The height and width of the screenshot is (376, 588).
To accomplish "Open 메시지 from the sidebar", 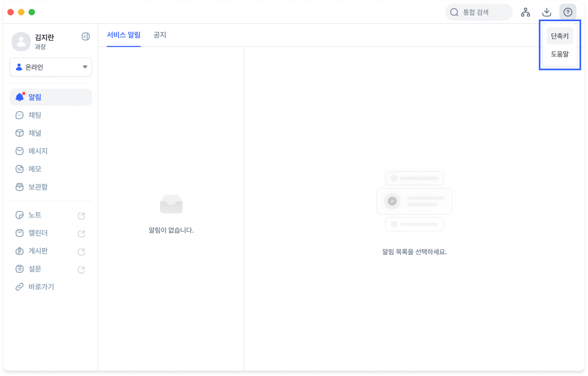I will [37, 151].
